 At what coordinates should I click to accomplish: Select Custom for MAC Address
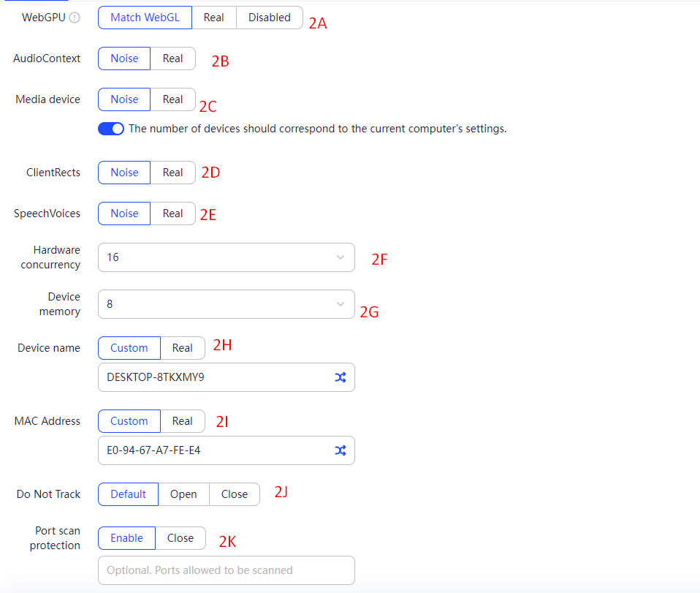129,421
